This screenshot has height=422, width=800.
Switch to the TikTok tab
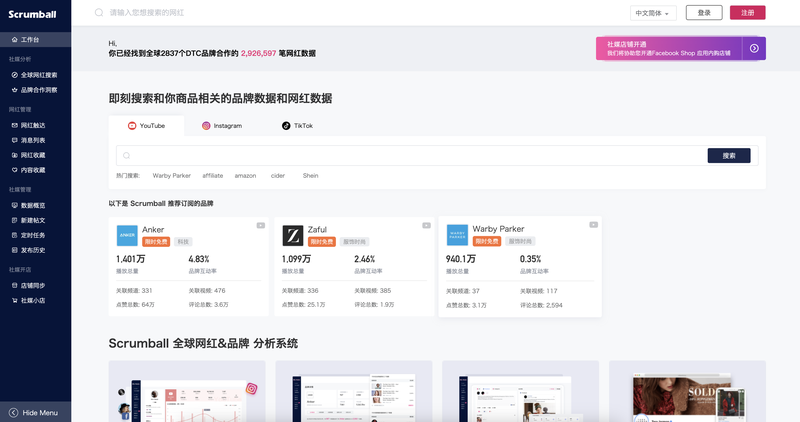click(297, 126)
